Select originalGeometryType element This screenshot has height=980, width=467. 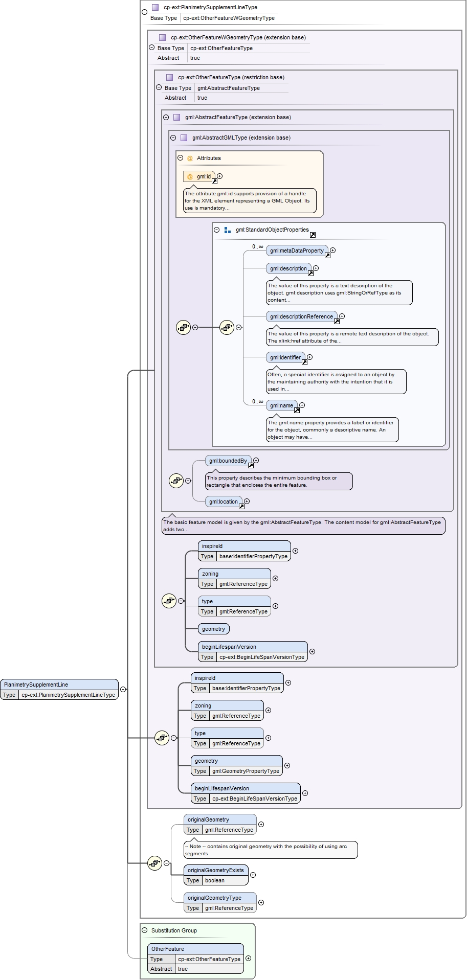220,903
